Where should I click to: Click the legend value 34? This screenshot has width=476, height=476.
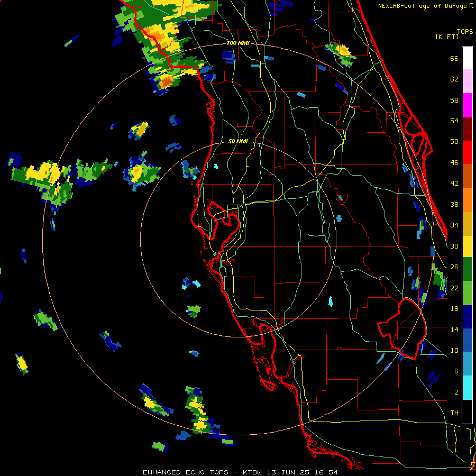[x=454, y=225]
